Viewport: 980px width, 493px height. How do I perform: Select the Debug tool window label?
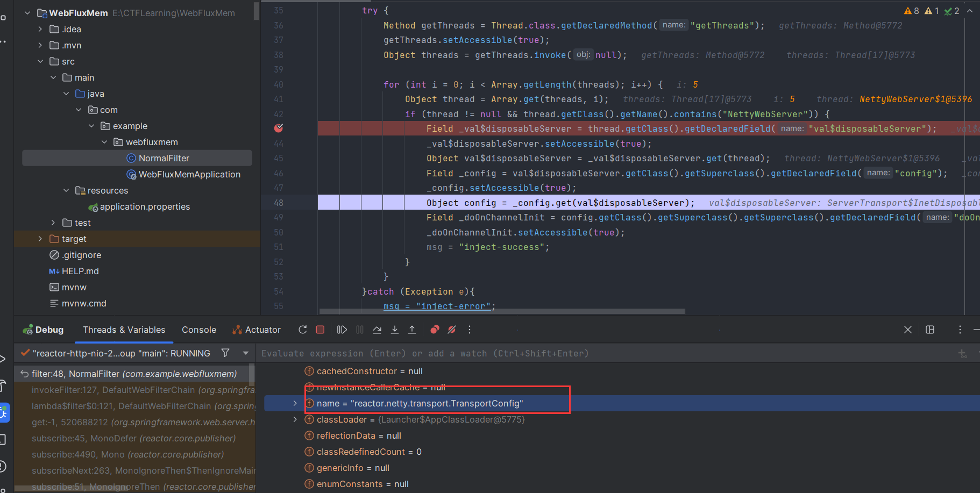[x=43, y=330]
